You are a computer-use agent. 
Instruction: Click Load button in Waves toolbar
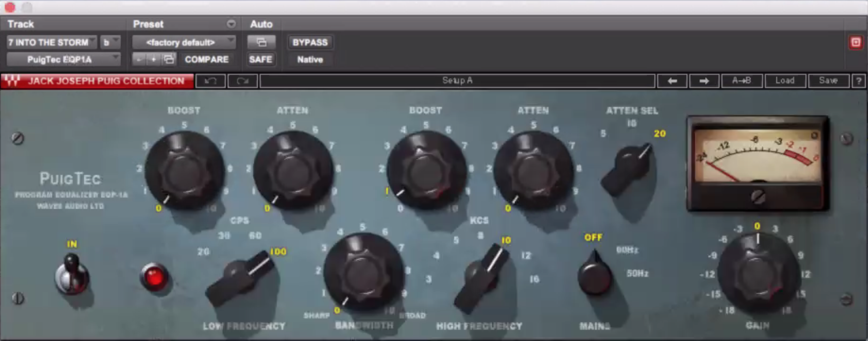(785, 81)
